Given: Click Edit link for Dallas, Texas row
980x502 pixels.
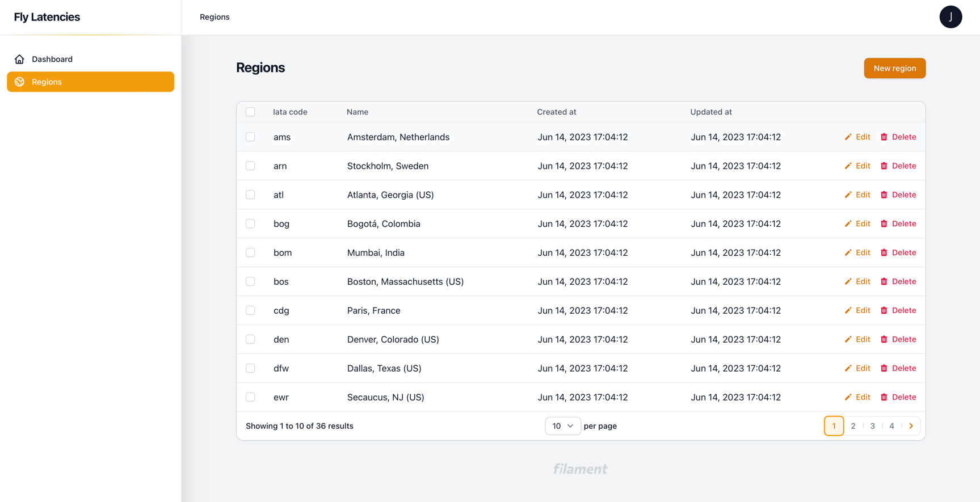Looking at the screenshot, I should [863, 368].
